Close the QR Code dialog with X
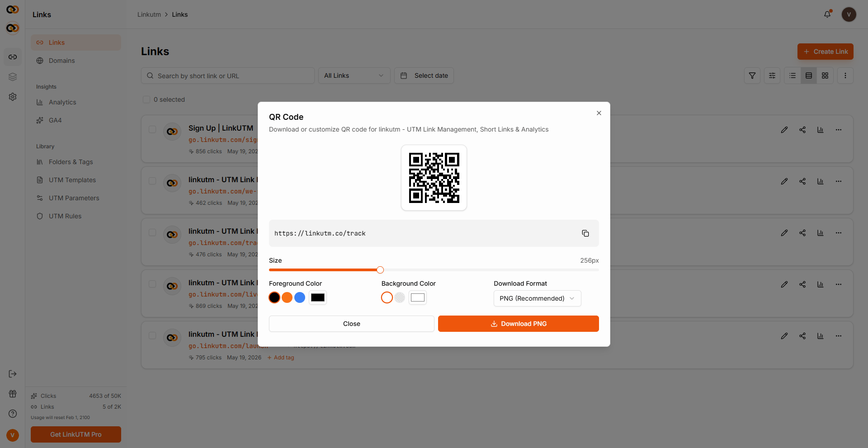Viewport: 868px width, 448px height. [599, 113]
